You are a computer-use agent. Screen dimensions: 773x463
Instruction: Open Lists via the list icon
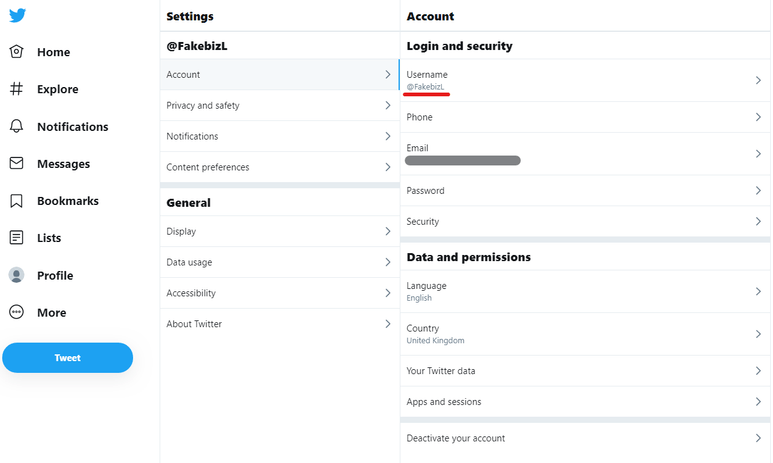click(x=16, y=238)
